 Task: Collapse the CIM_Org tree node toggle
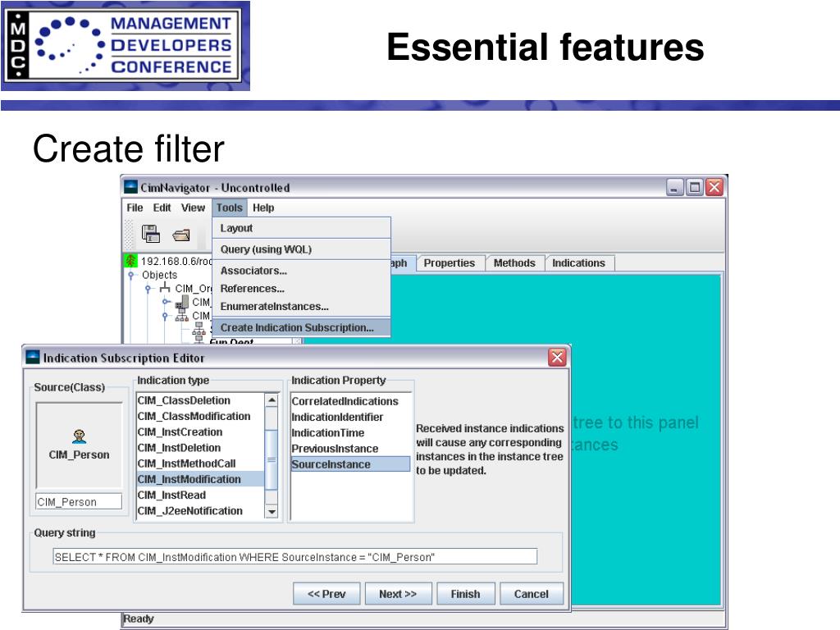tap(148, 288)
